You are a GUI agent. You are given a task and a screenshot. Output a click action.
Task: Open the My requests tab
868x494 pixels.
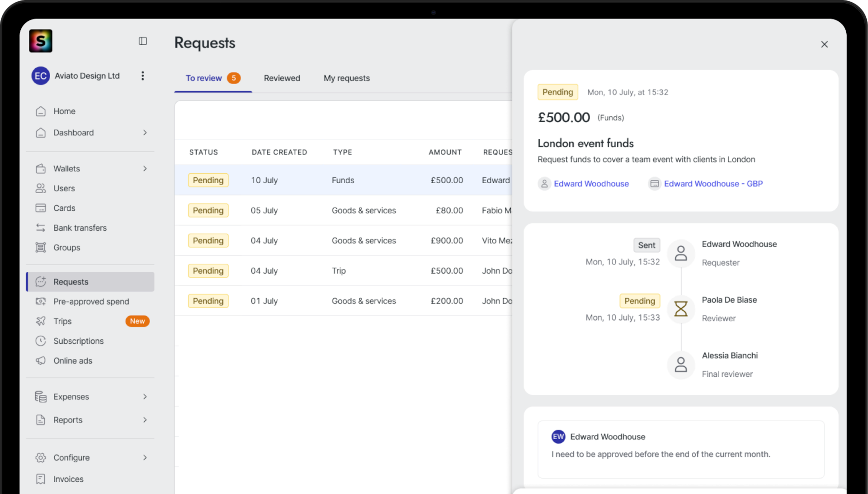point(346,78)
